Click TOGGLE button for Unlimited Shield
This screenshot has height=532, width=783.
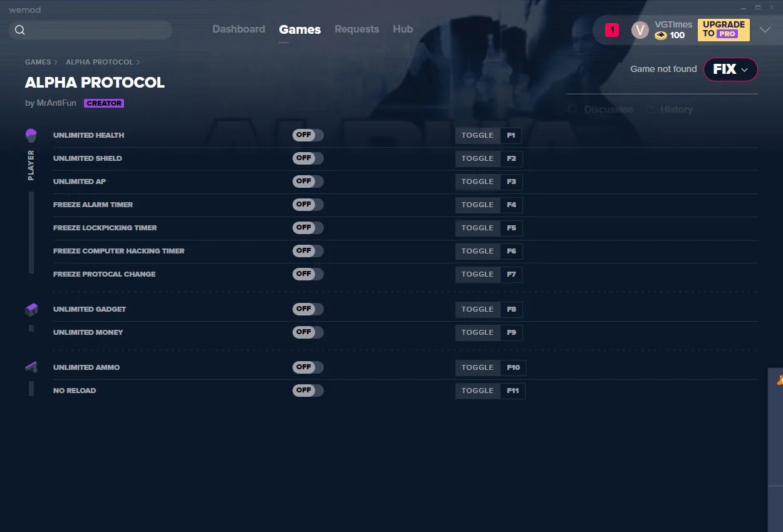click(478, 158)
